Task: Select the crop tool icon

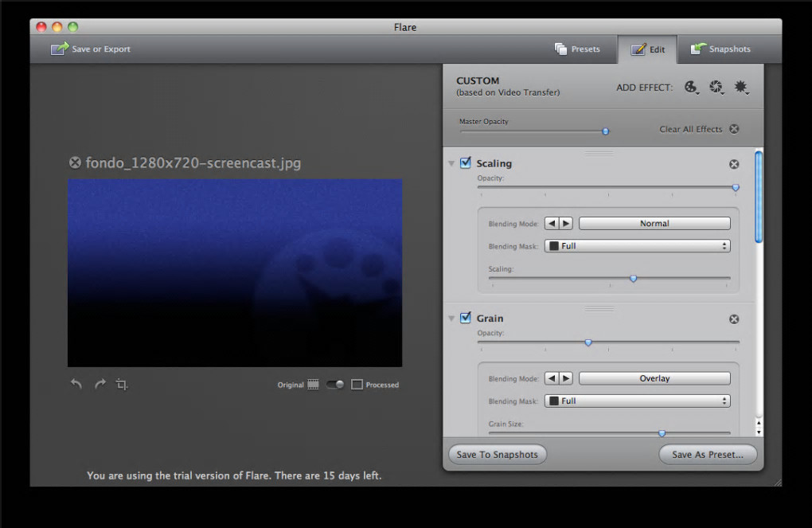Action: [x=122, y=385]
